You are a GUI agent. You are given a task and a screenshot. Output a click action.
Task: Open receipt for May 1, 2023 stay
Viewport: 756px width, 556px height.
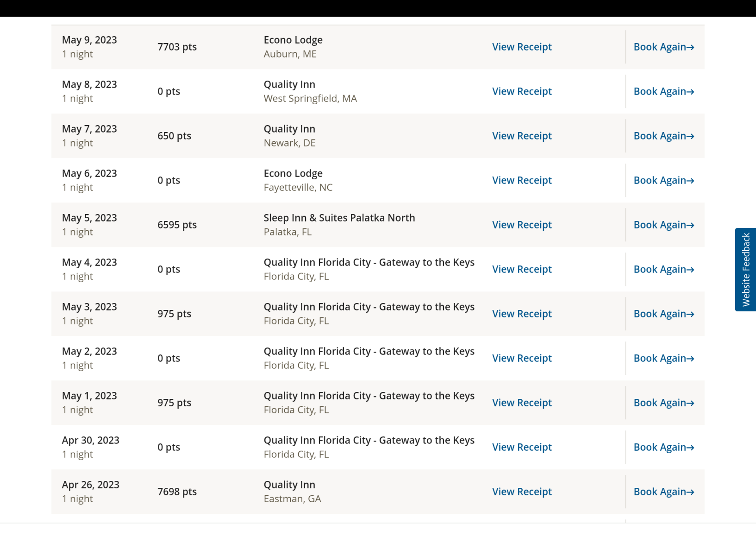pos(522,403)
